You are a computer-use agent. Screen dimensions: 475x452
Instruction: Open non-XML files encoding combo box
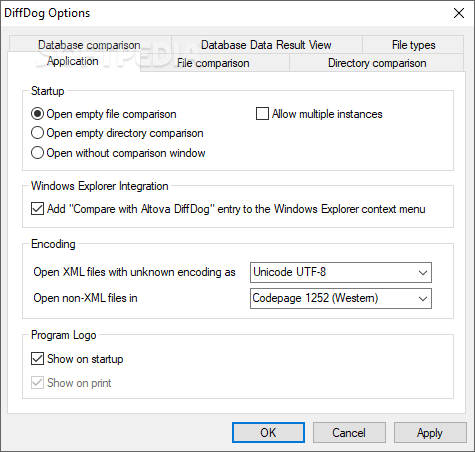341,298
